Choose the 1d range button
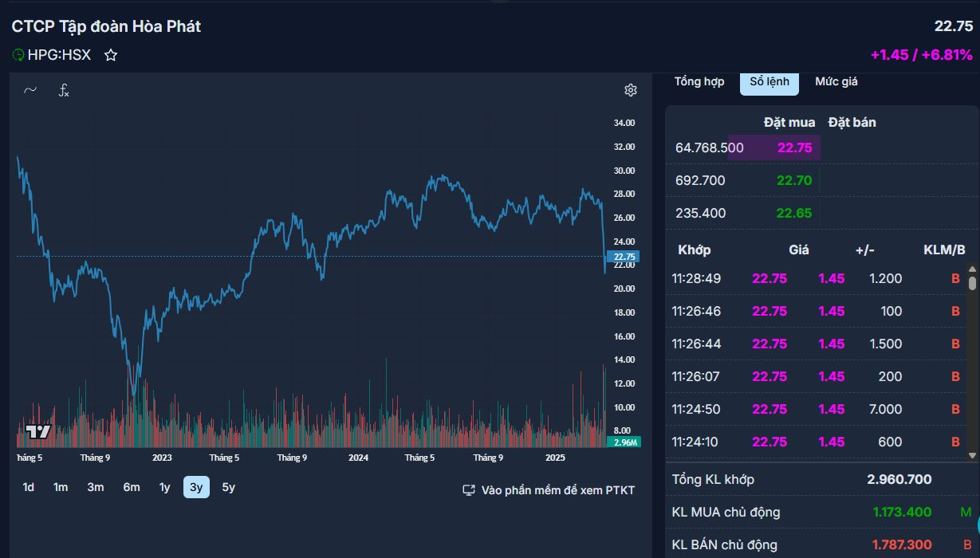Viewport: 980px width, 558px height. pyautogui.click(x=29, y=487)
